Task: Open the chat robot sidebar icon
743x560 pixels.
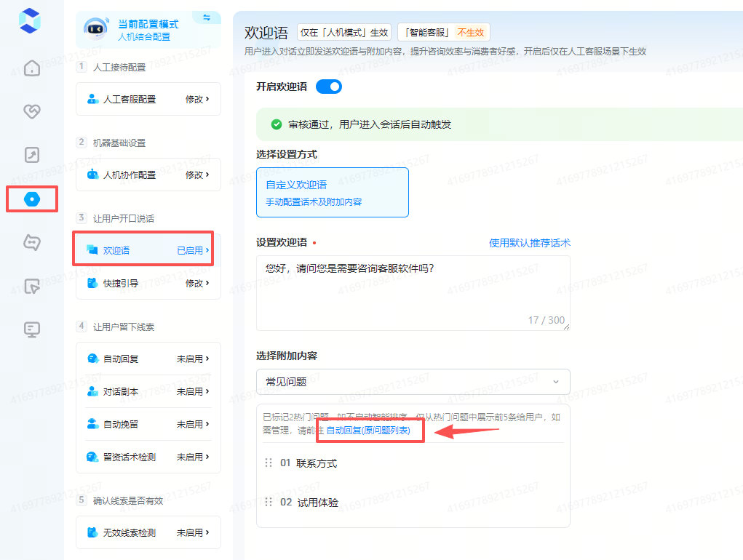Action: (32, 242)
